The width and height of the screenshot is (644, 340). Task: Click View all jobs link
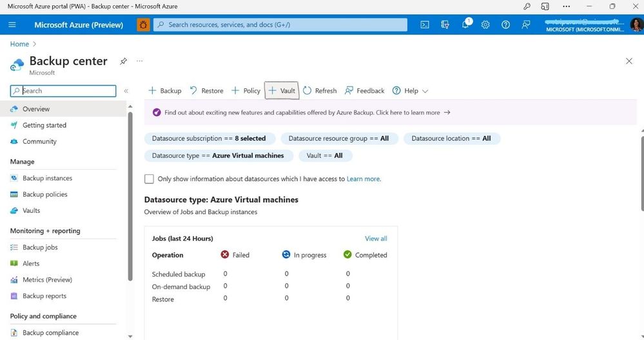click(x=376, y=239)
